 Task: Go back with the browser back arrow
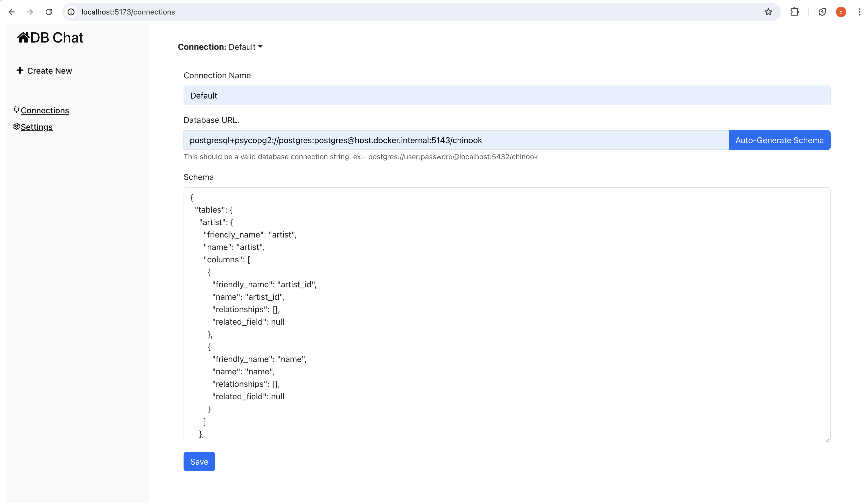pos(11,12)
